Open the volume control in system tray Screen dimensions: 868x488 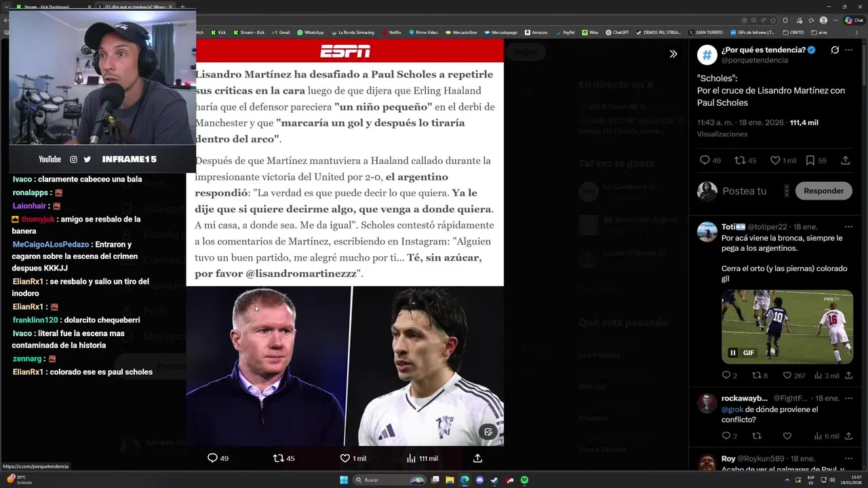coord(832,480)
